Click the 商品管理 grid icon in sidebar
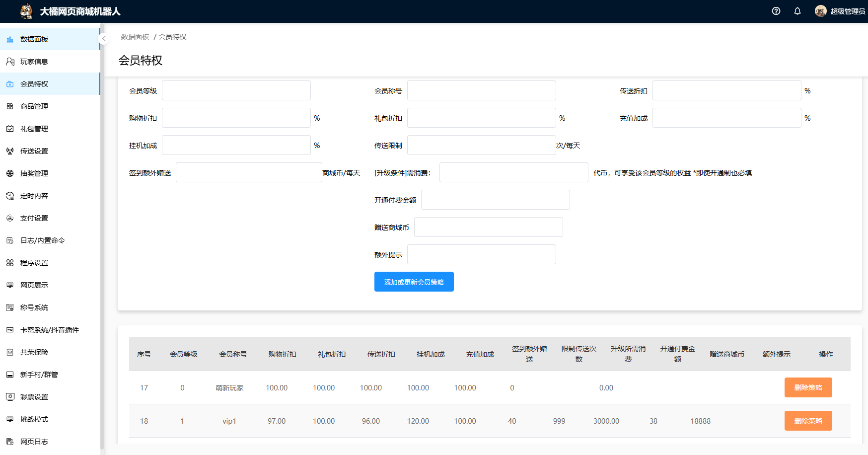 [10, 106]
